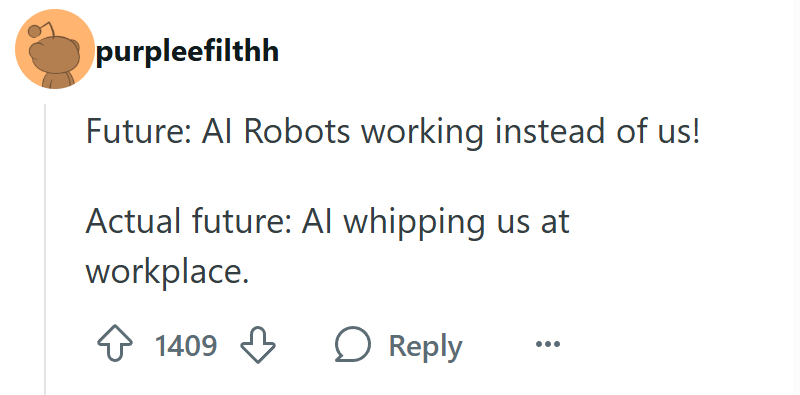Click the line starting with Actual future
Screen dimensions: 800x395
[327, 223]
